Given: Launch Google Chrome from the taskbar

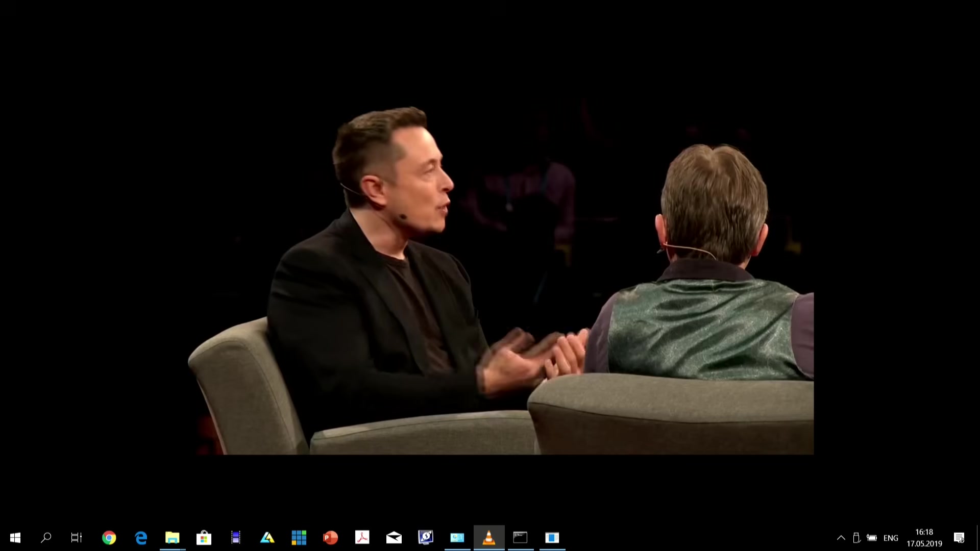Looking at the screenshot, I should tap(109, 538).
